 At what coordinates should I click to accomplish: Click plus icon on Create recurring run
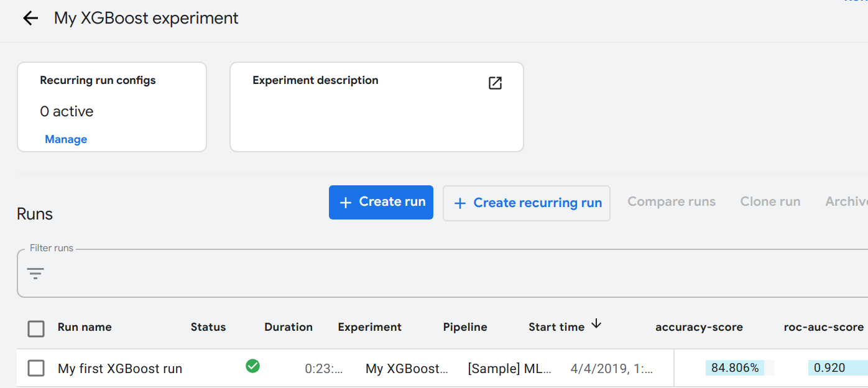(x=460, y=203)
